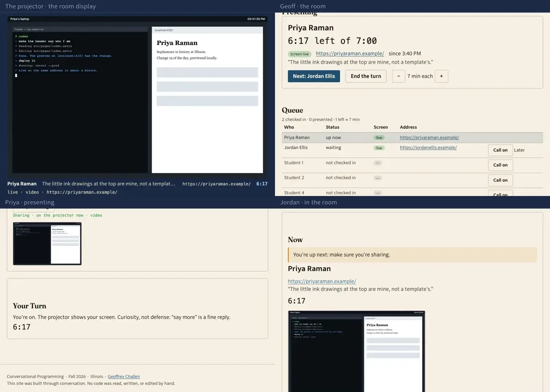Click "Sophomore in history at Illinois." in projector preview
Image resolution: width=550 pixels, height=392 pixels.
[181, 52]
